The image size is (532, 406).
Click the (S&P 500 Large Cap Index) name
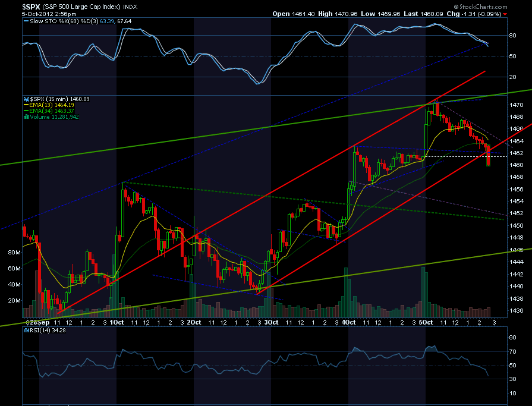pos(81,7)
